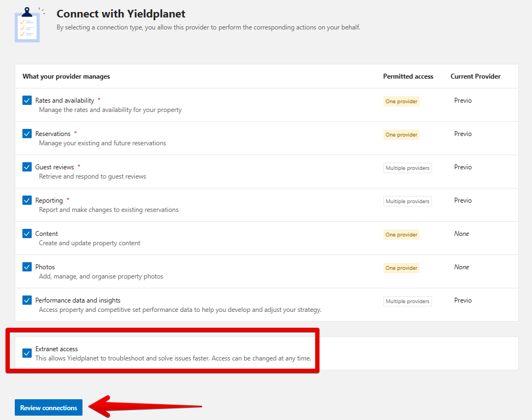Viewport: 532px width, 420px height.
Task: Toggle the Reservations checkbox
Action: [x=27, y=134]
